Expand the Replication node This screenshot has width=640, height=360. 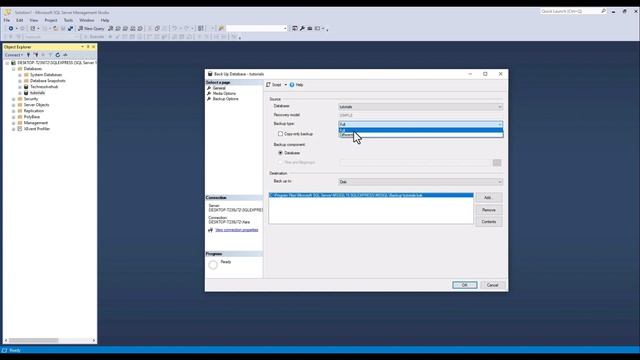[x=13, y=111]
